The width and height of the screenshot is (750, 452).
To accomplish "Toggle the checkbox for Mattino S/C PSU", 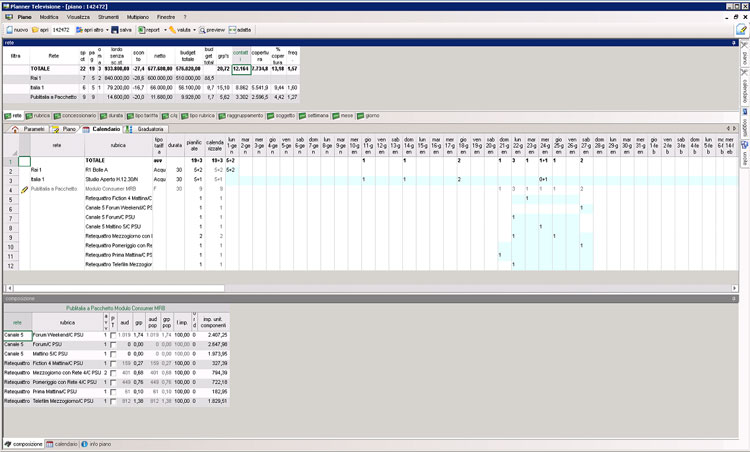I will click(x=113, y=353).
